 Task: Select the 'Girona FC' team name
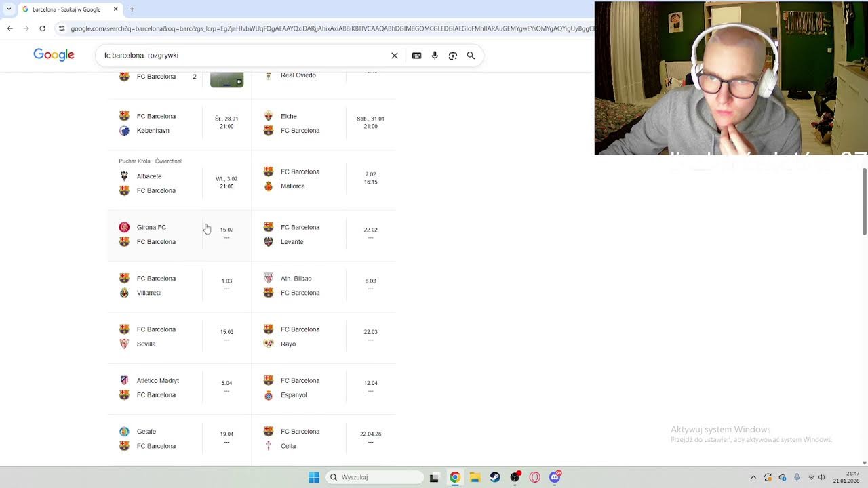point(151,227)
